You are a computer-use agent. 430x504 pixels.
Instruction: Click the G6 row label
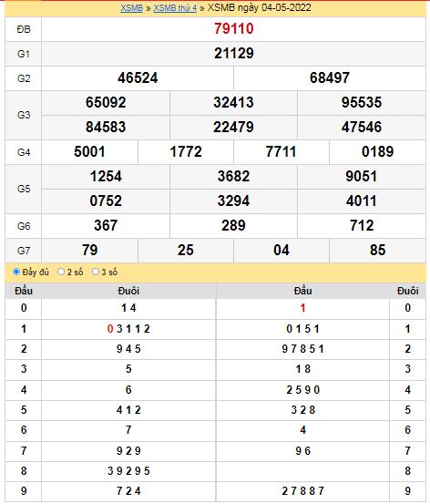[x=24, y=226]
